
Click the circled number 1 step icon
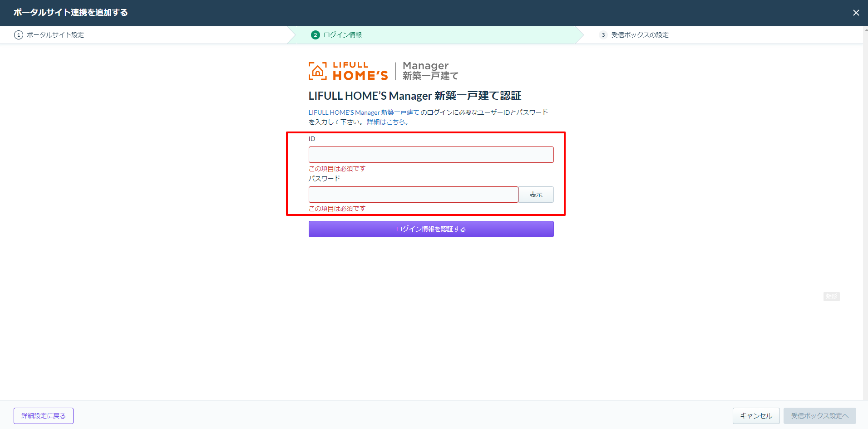19,35
